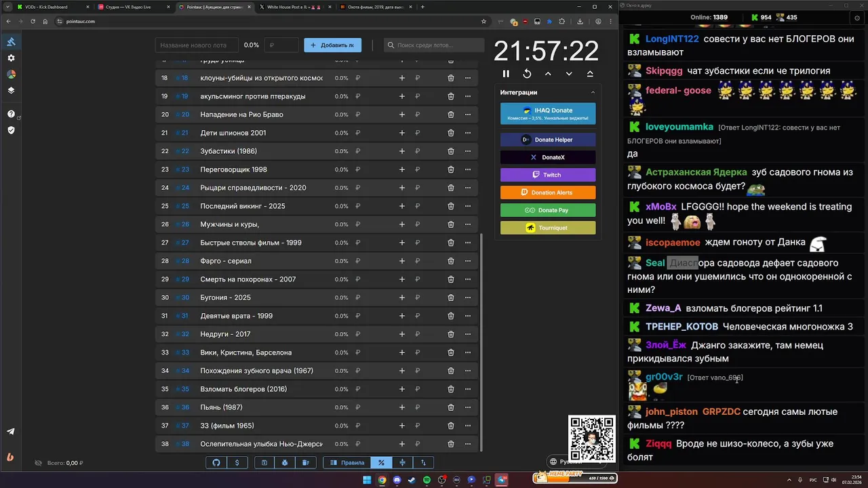Toggle the sort arrows button in the bottom toolbar
The image size is (868, 488).
coord(423,462)
